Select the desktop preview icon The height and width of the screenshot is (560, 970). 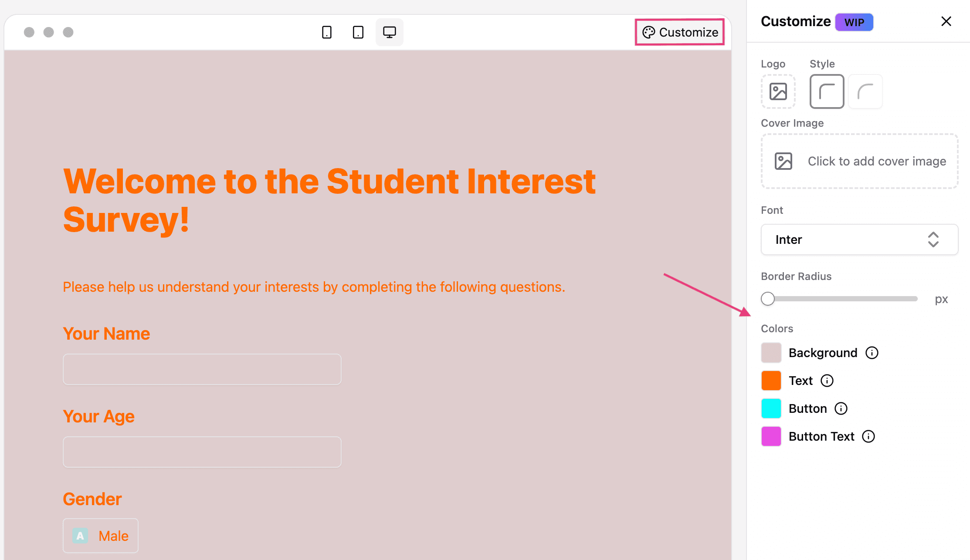pos(389,32)
